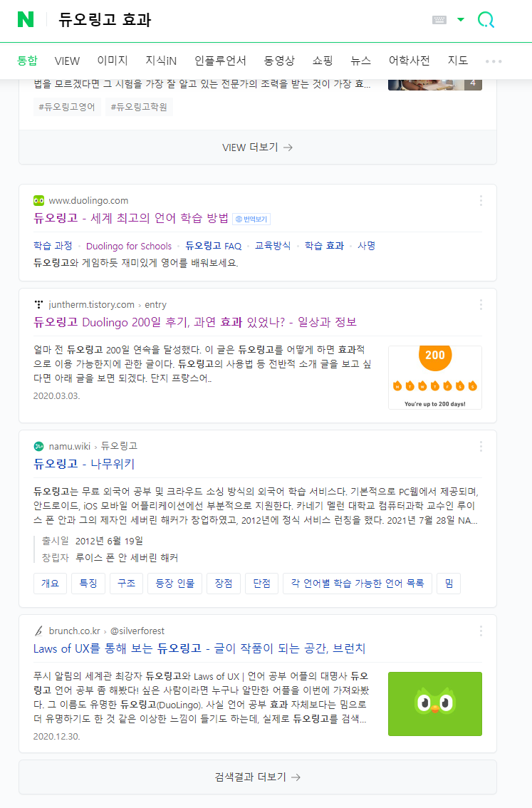The height and width of the screenshot is (808, 532).
Task: Click 검색결과 더보기 button
Action: coord(258,777)
